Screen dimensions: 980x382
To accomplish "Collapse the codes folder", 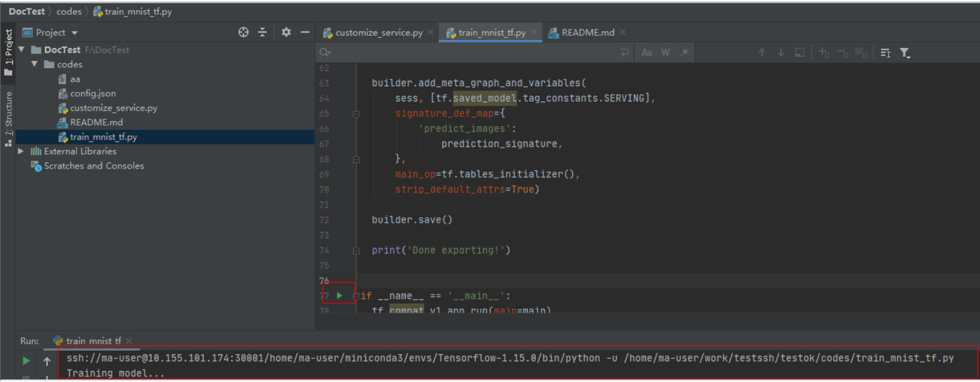I will [34, 64].
